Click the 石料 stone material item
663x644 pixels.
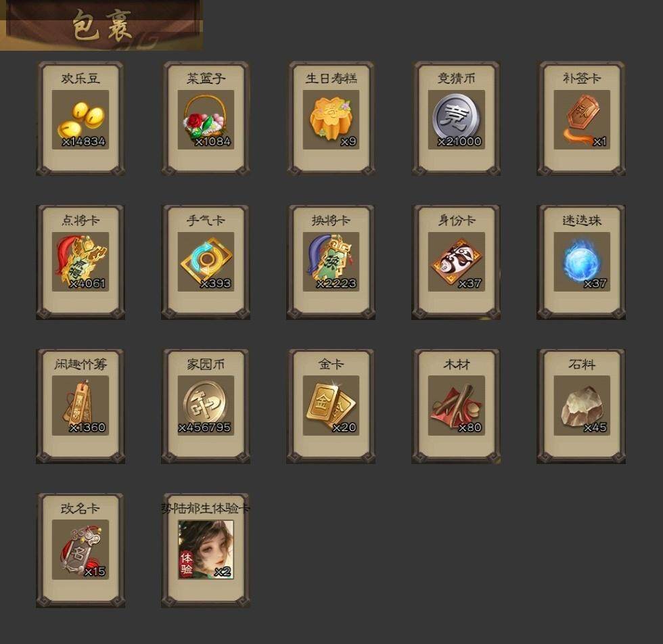coord(581,407)
